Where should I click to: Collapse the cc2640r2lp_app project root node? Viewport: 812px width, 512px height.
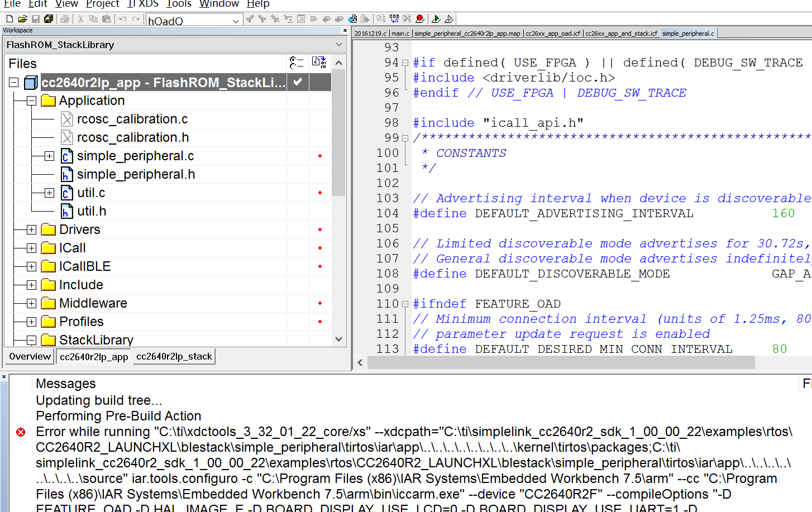point(14,83)
